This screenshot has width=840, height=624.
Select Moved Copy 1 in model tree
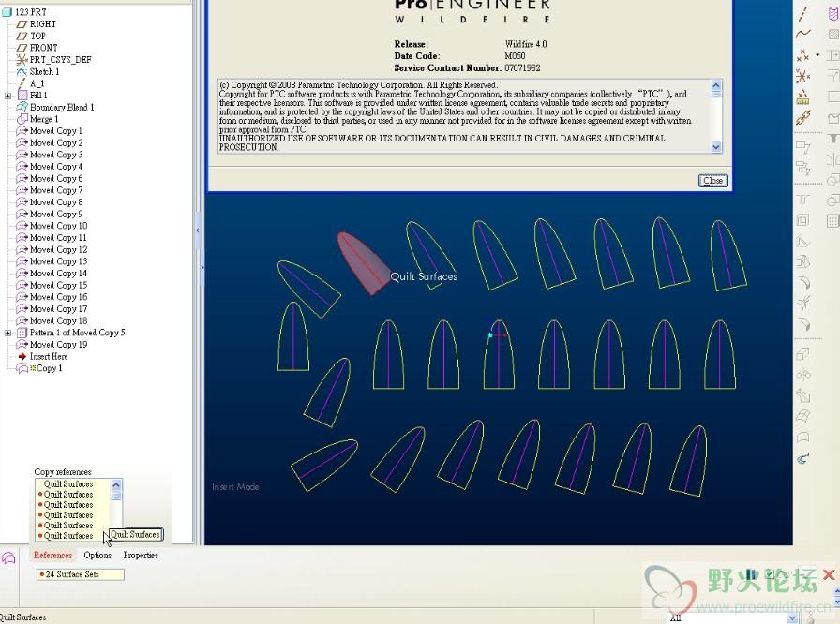point(56,131)
